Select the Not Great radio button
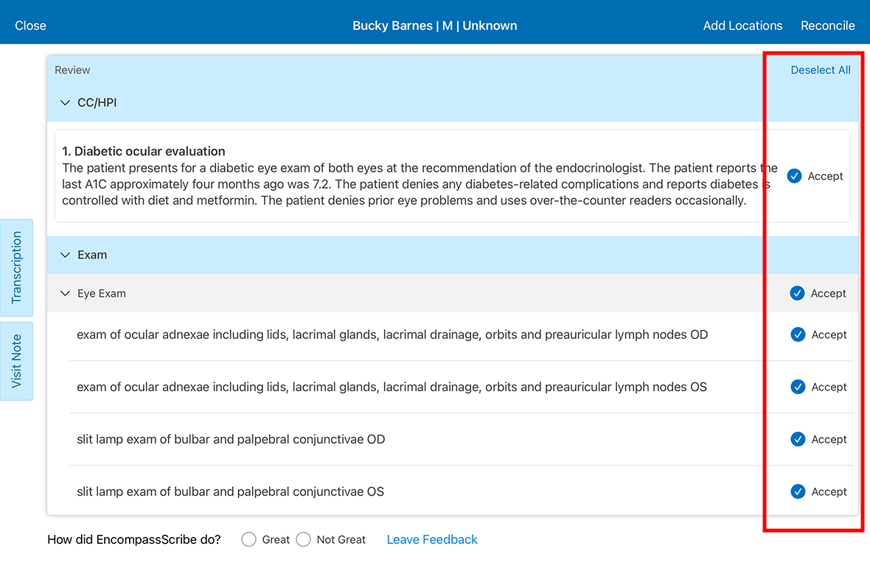Viewport: 870px width, 588px height. point(303,539)
